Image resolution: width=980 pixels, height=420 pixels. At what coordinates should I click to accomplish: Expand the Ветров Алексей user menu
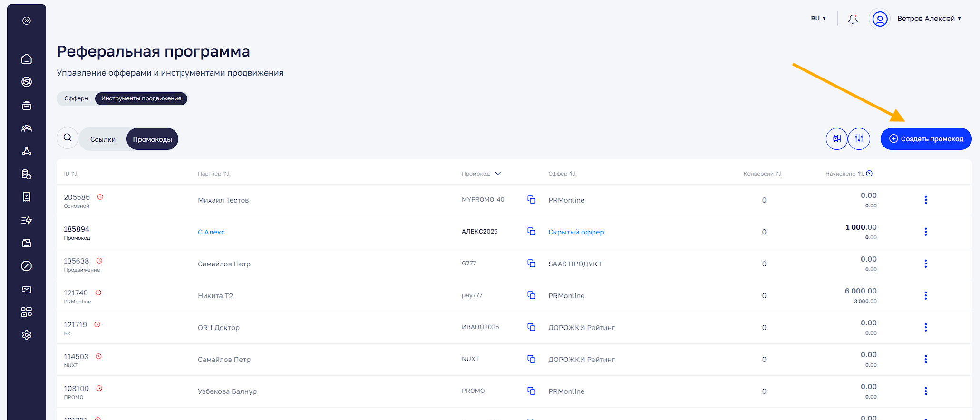929,19
